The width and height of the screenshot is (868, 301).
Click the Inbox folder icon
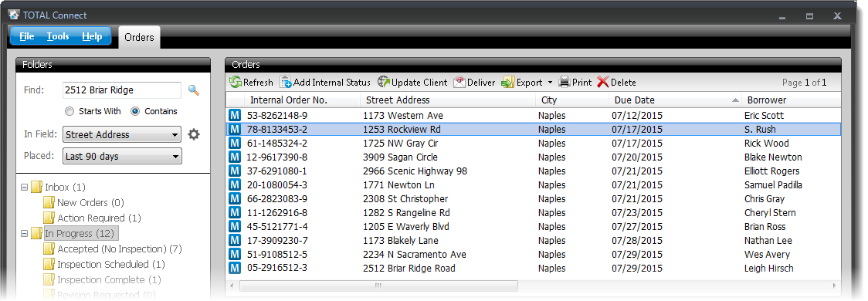[36, 187]
